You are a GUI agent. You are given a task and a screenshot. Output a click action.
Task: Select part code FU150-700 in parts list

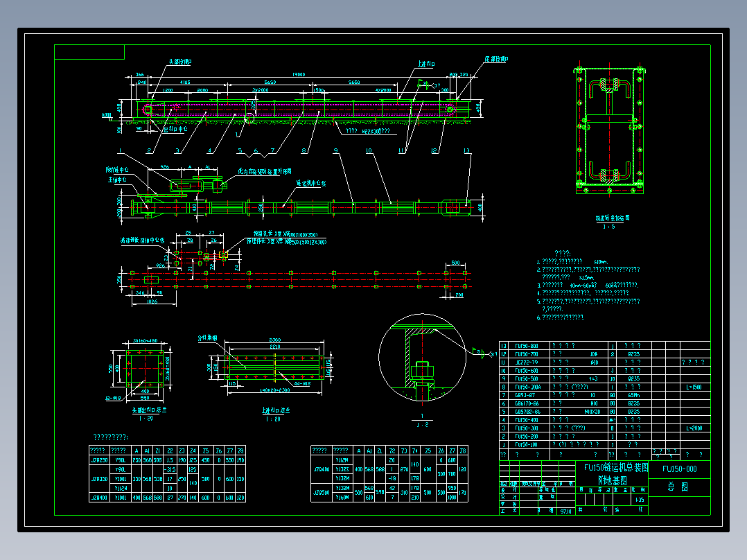[527, 354]
